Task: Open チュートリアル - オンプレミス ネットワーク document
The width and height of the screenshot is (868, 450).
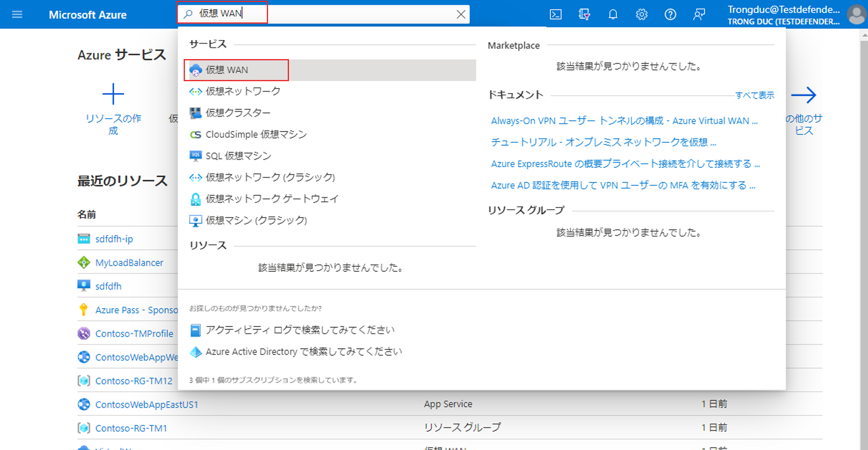Action: (x=604, y=142)
